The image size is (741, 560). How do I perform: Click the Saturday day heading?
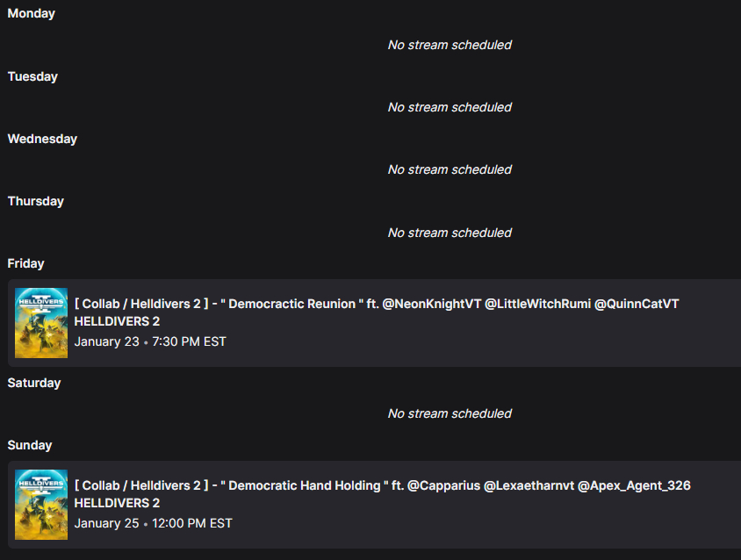coord(34,383)
